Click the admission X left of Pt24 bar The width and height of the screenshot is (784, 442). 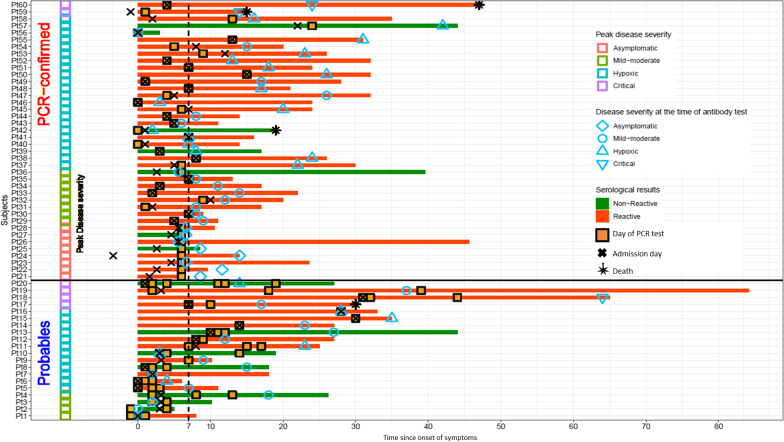pos(113,256)
